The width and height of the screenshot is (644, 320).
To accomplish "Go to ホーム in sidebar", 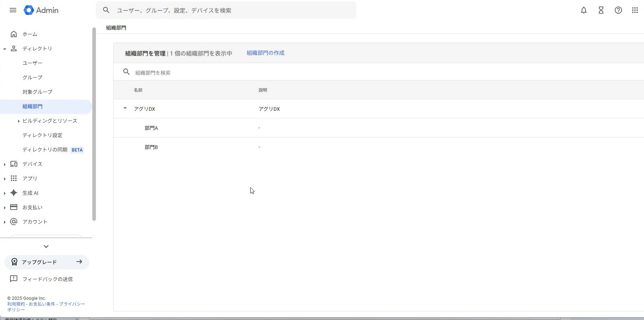I will pos(30,34).
